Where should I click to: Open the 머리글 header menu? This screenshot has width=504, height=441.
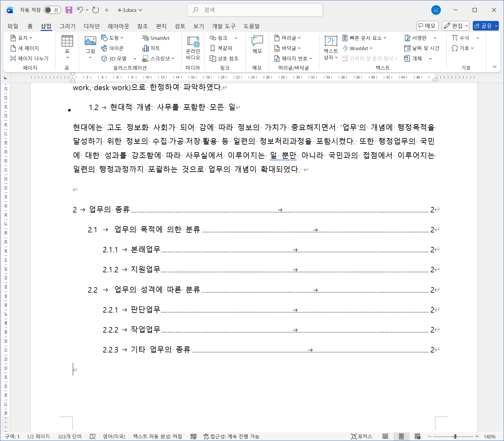pyautogui.click(x=288, y=38)
